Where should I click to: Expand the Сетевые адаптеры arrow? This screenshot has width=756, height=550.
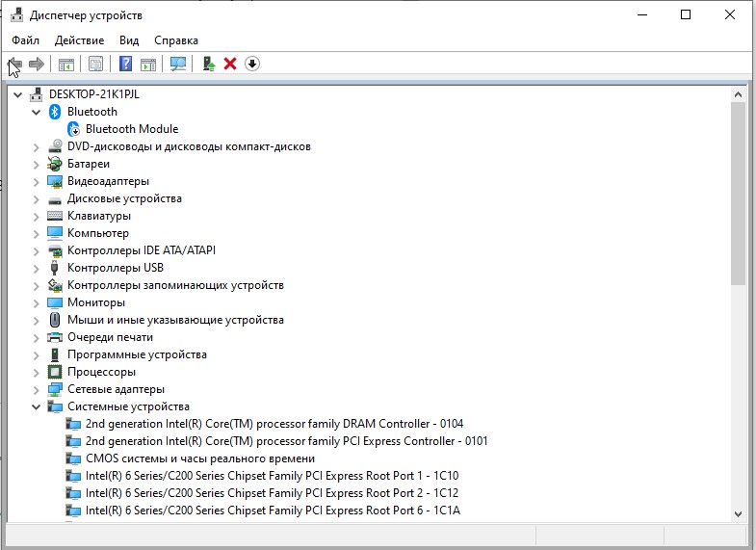click(37, 390)
